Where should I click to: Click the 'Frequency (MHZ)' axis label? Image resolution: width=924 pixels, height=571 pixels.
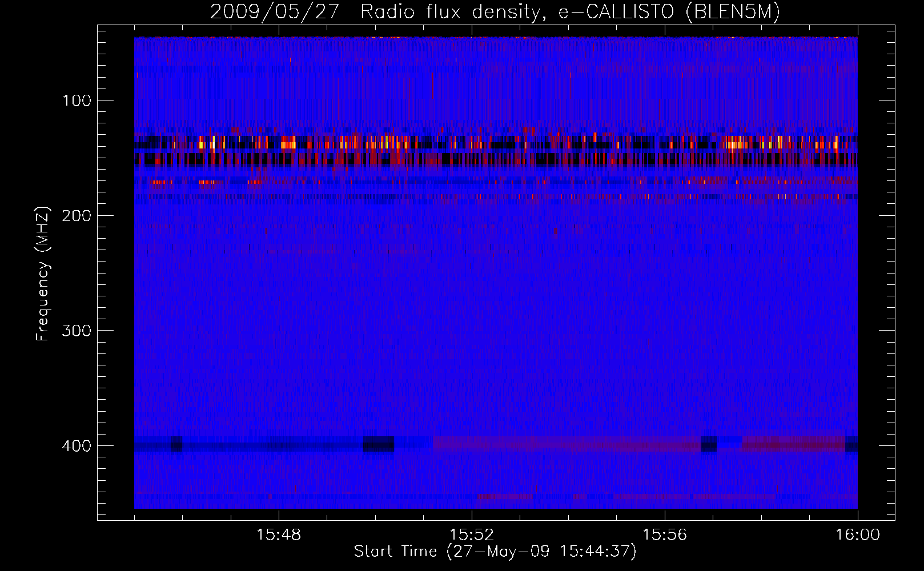[43, 274]
